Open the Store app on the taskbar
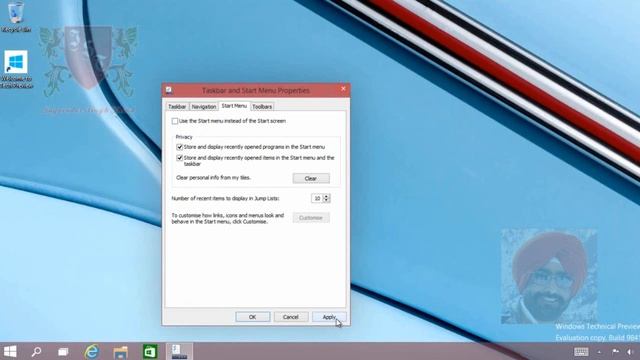The height and width of the screenshot is (360, 640). [x=150, y=351]
